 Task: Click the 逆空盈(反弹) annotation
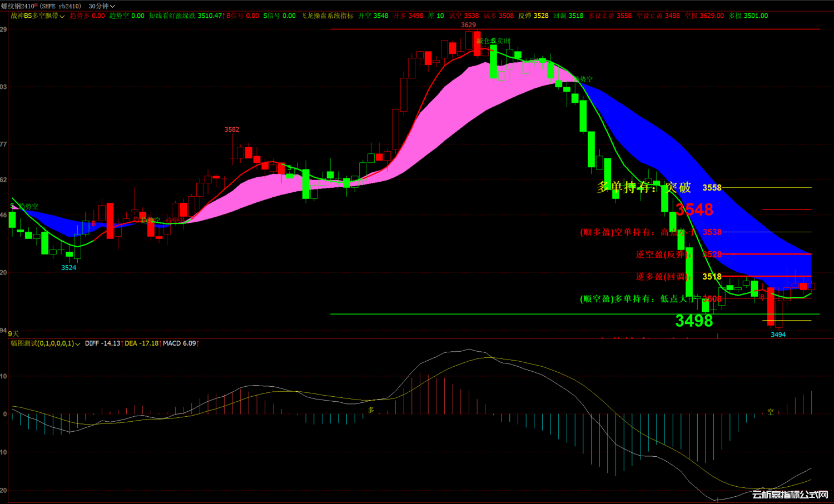(x=664, y=255)
